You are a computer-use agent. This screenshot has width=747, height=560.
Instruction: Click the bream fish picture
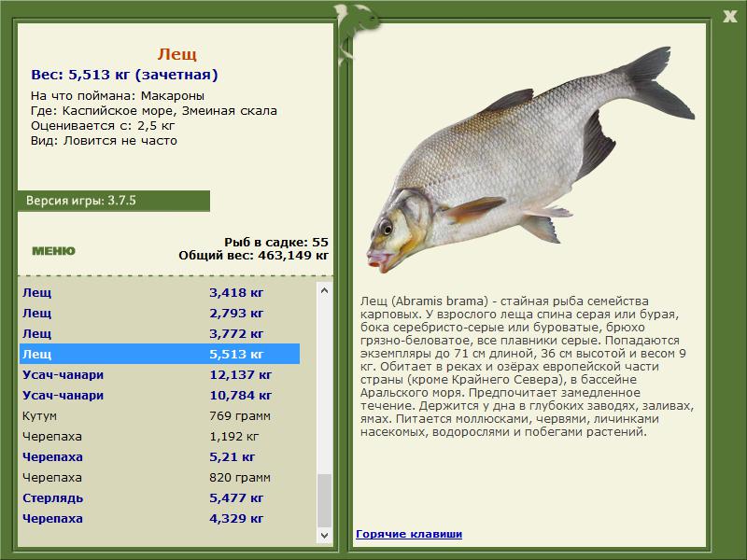pyautogui.click(x=530, y=160)
